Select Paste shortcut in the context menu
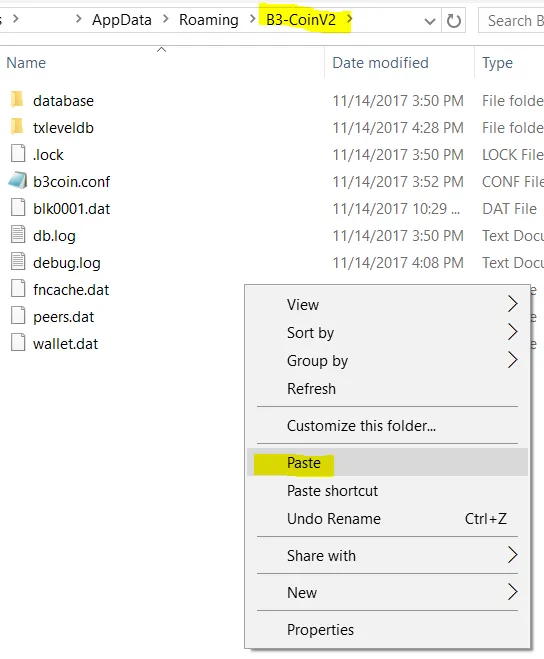This screenshot has height=659, width=544. (x=387, y=490)
